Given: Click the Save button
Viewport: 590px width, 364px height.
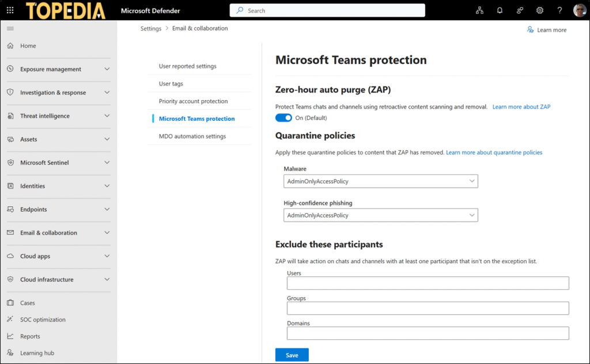Looking at the screenshot, I should pos(292,355).
